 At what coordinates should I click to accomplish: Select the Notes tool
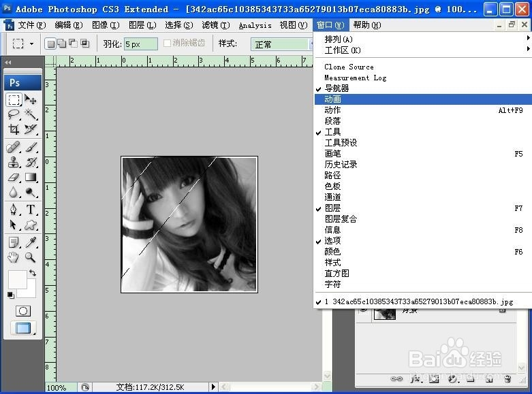[x=14, y=242]
